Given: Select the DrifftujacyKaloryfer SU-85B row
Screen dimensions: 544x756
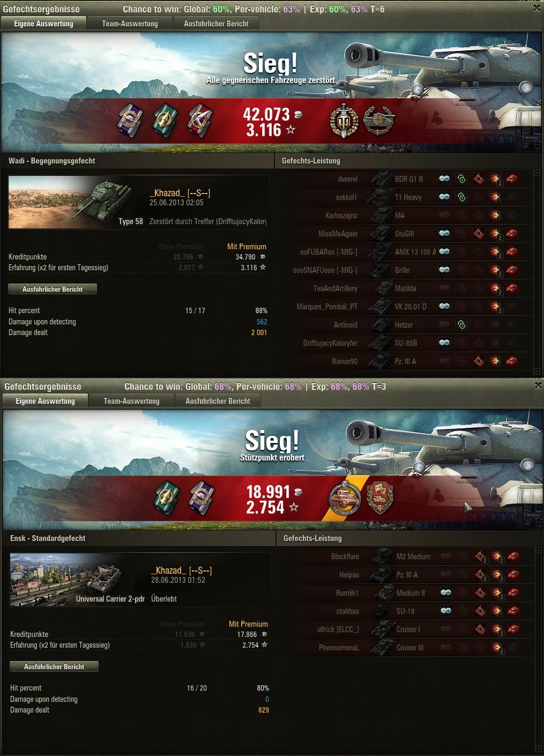Looking at the screenshot, I should click(405, 343).
